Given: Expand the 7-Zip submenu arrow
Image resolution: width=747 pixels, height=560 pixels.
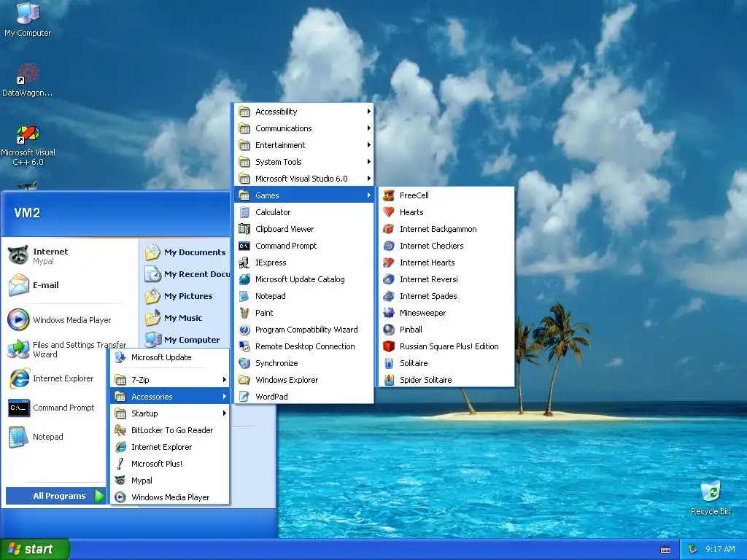Looking at the screenshot, I should (x=225, y=379).
